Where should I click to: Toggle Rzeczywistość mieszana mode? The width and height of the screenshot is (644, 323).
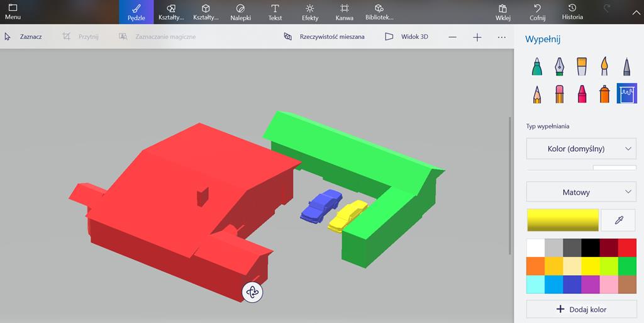click(x=324, y=37)
